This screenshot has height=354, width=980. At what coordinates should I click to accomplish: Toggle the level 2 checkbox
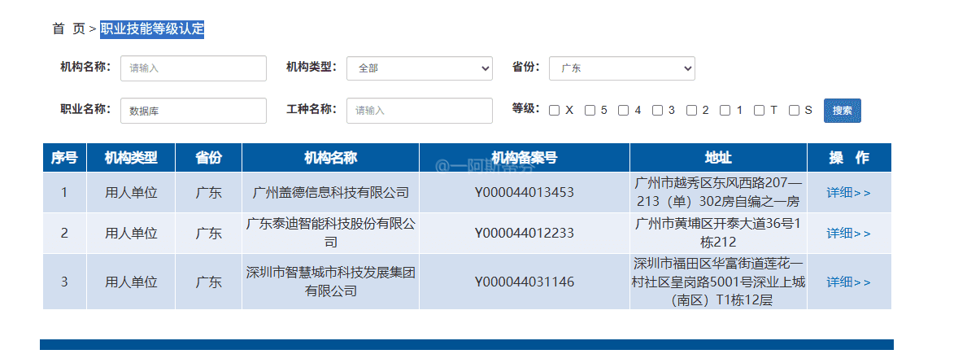[691, 111]
